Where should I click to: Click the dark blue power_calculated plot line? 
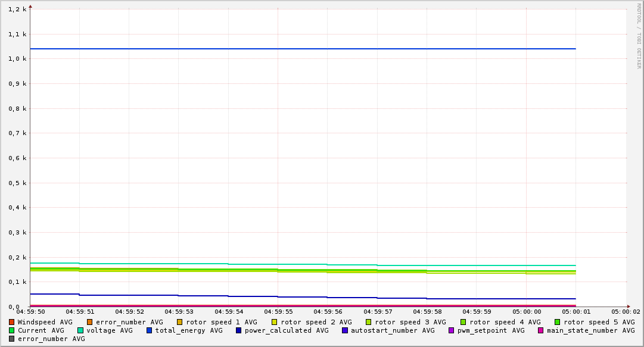[x=303, y=297]
